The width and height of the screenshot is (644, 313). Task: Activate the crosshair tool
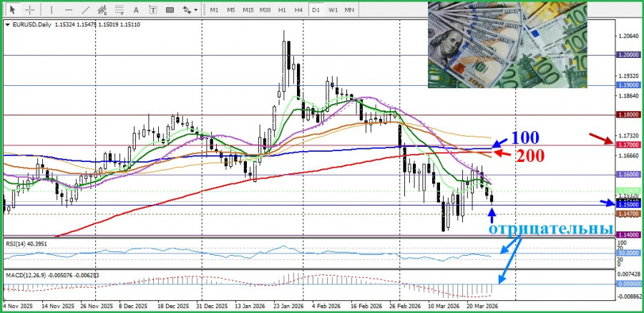pos(29,10)
